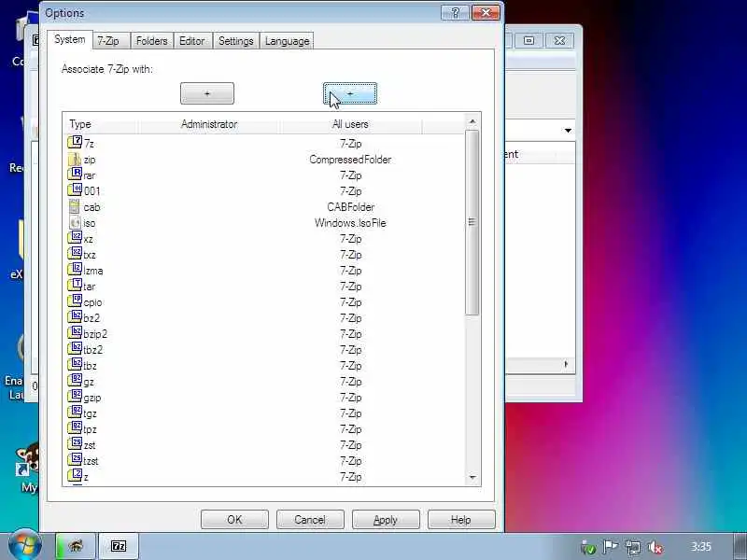Click the zst file type icon
Viewport: 747px width, 560px height.
click(x=75, y=444)
